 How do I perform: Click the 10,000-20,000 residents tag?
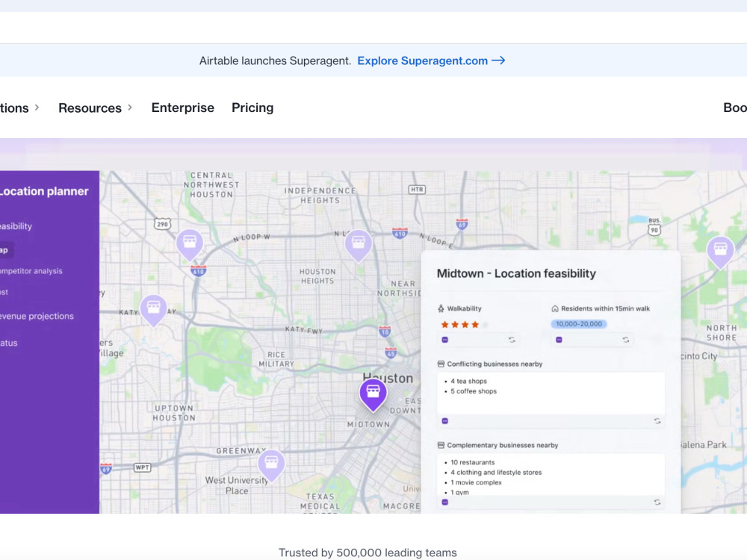point(579,324)
